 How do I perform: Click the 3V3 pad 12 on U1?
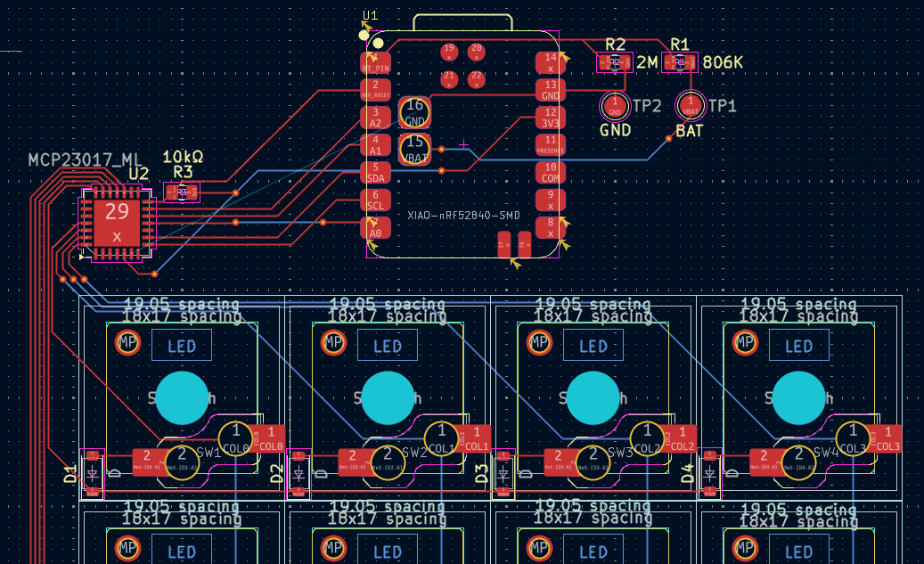[x=551, y=118]
